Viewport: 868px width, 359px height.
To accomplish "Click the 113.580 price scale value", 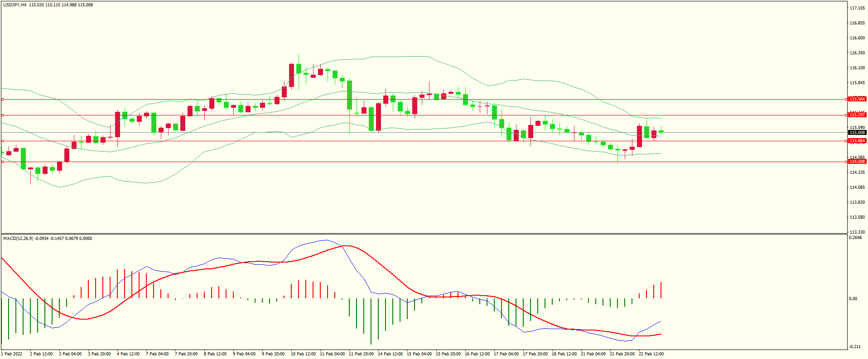I will [857, 217].
